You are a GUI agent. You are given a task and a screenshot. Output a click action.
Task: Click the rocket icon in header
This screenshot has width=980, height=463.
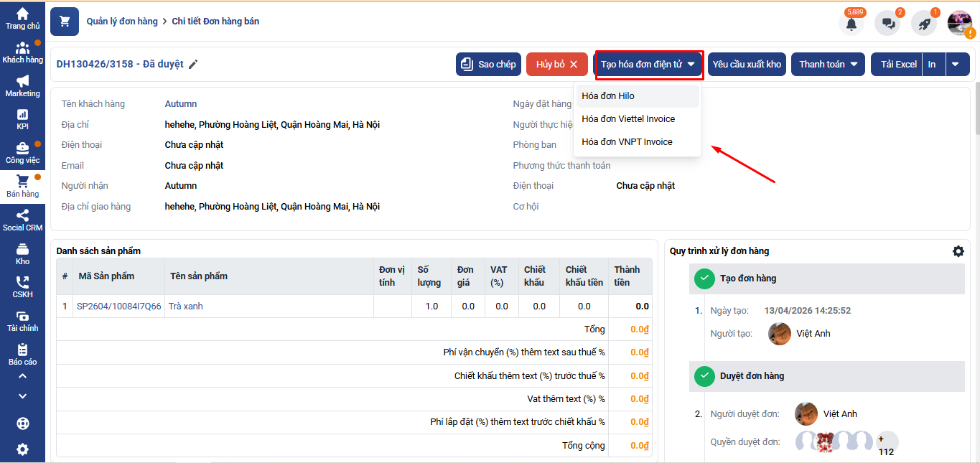pos(924,23)
